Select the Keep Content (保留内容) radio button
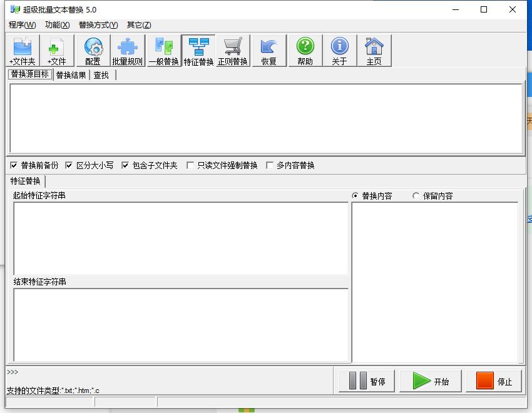Image resolution: width=532 pixels, height=413 pixels. click(416, 196)
